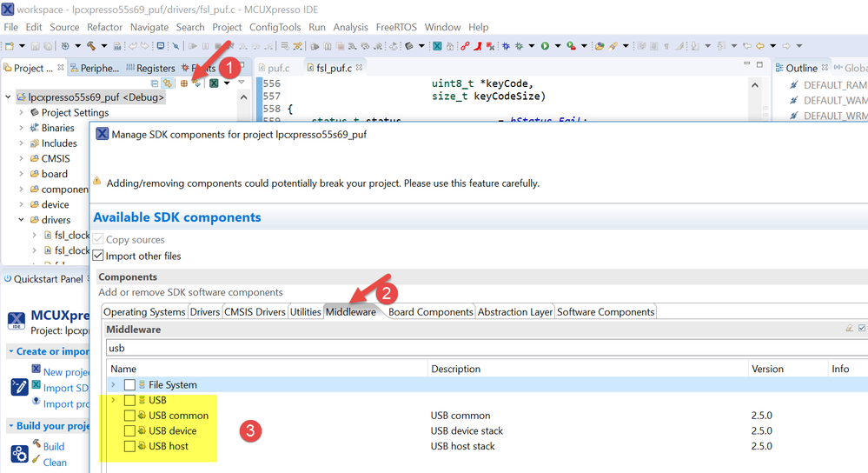The width and height of the screenshot is (868, 473).
Task: Click the Import SDK example icon
Action: [36, 384]
